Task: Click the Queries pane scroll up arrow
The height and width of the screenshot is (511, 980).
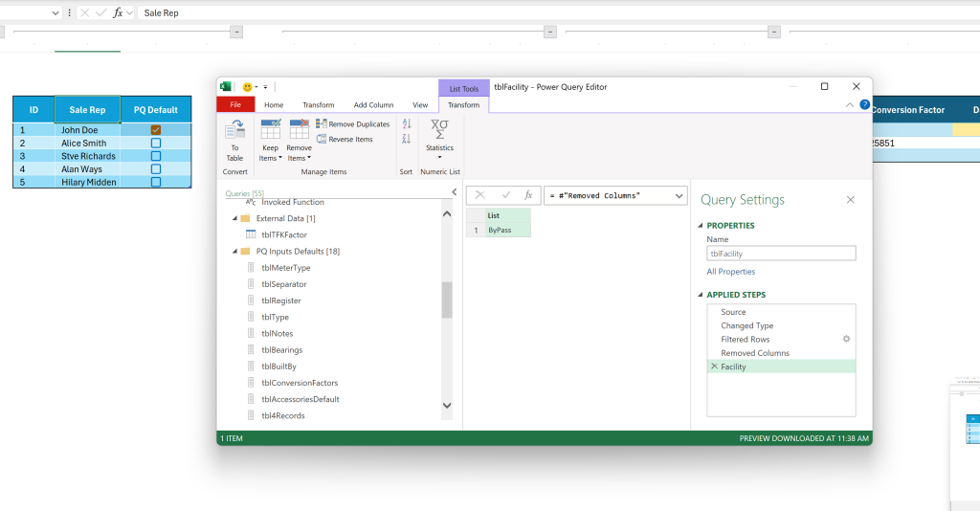Action: 447,213
